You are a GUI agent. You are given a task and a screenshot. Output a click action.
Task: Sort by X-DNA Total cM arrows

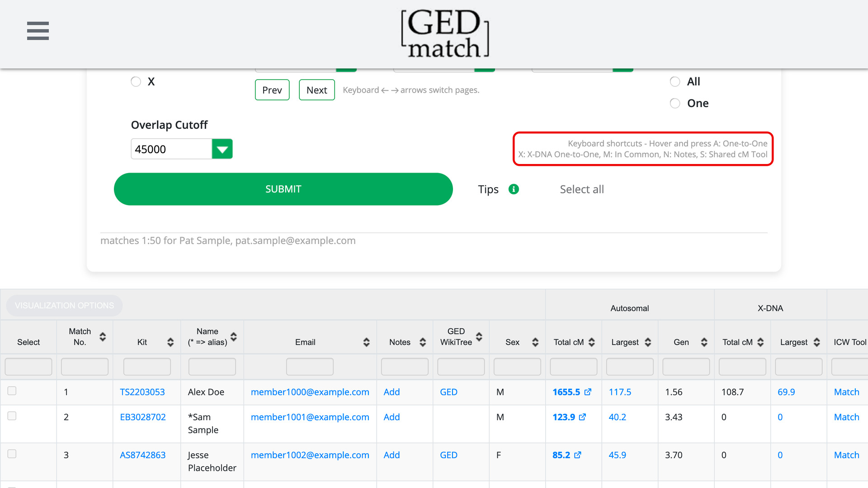[760, 342]
